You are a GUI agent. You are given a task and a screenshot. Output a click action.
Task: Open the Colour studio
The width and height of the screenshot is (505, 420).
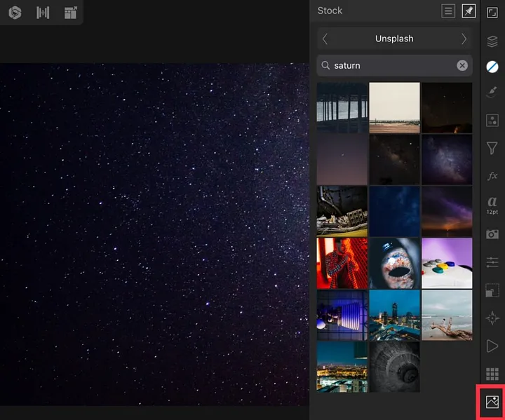tap(492, 67)
